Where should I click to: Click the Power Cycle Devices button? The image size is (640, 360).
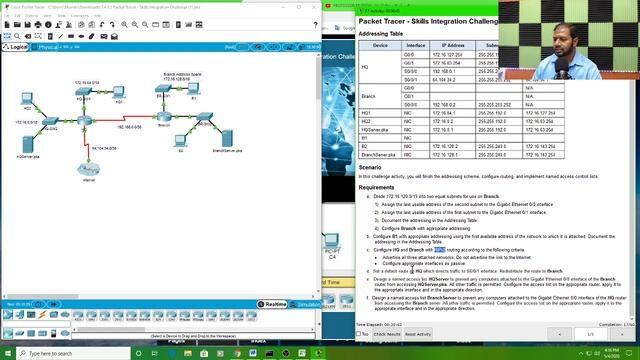(x=38, y=304)
